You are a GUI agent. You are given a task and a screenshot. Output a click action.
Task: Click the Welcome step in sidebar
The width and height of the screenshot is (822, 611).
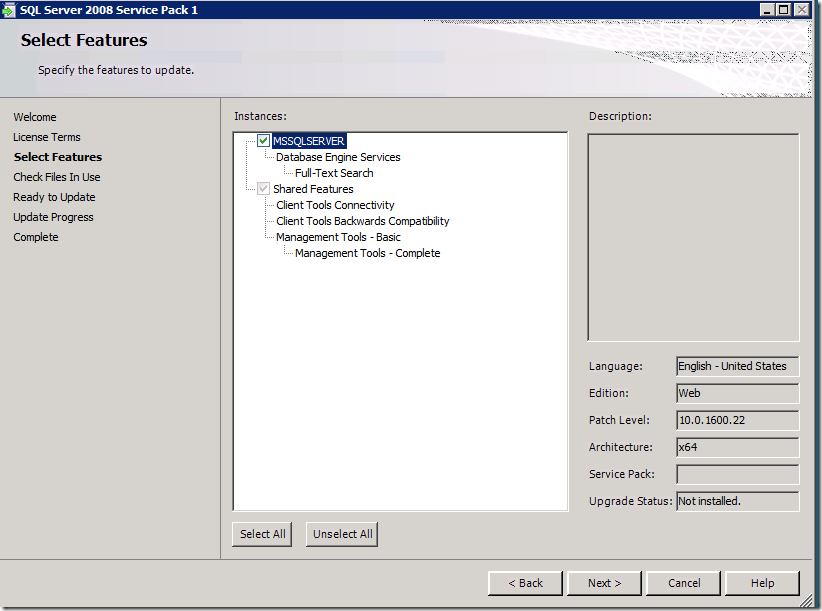pos(35,117)
